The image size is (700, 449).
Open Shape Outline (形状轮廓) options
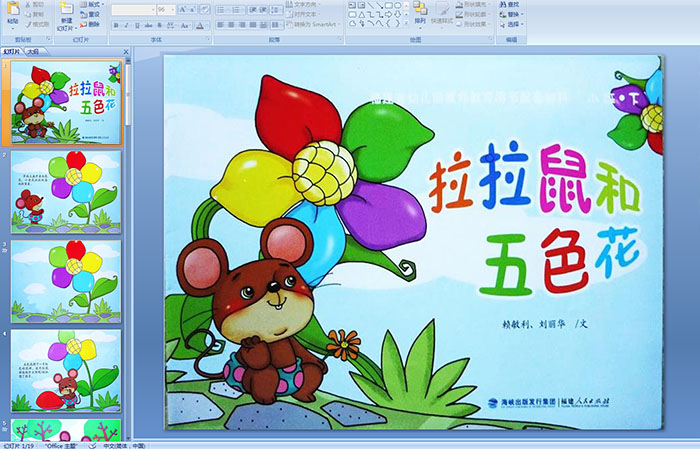[x=473, y=14]
